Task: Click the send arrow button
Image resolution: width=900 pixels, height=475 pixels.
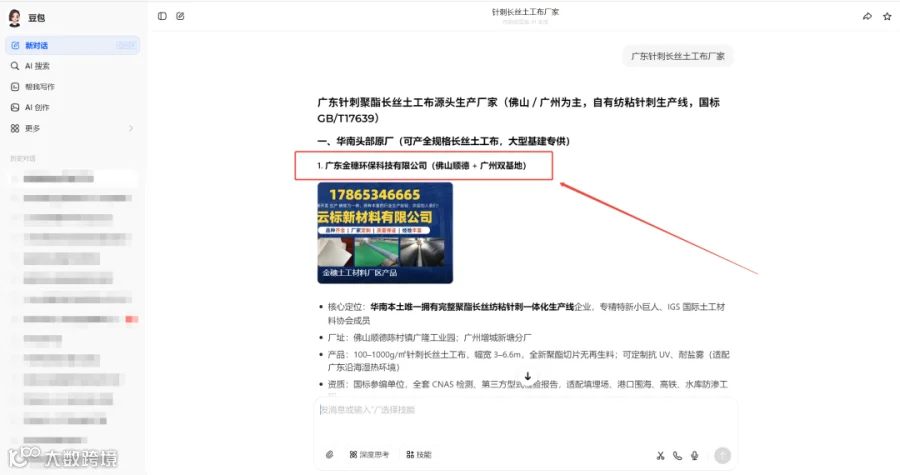Action: 723,455
